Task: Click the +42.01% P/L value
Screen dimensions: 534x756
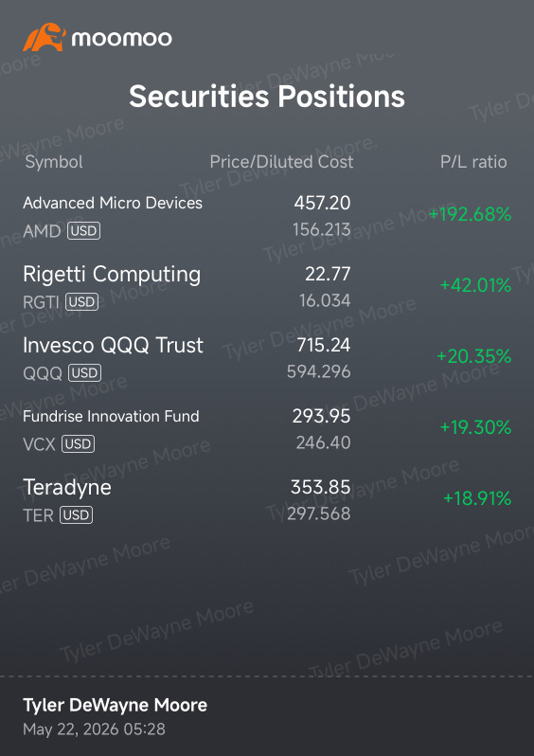Action: click(x=475, y=285)
